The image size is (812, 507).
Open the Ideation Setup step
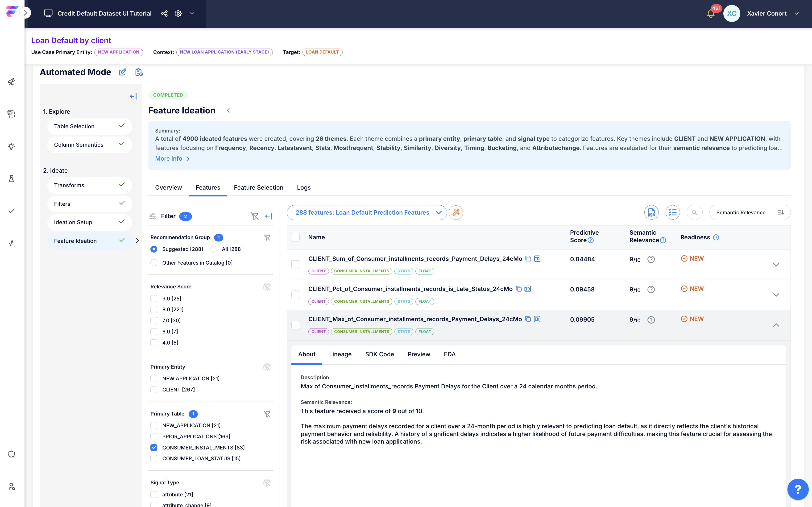coord(90,222)
